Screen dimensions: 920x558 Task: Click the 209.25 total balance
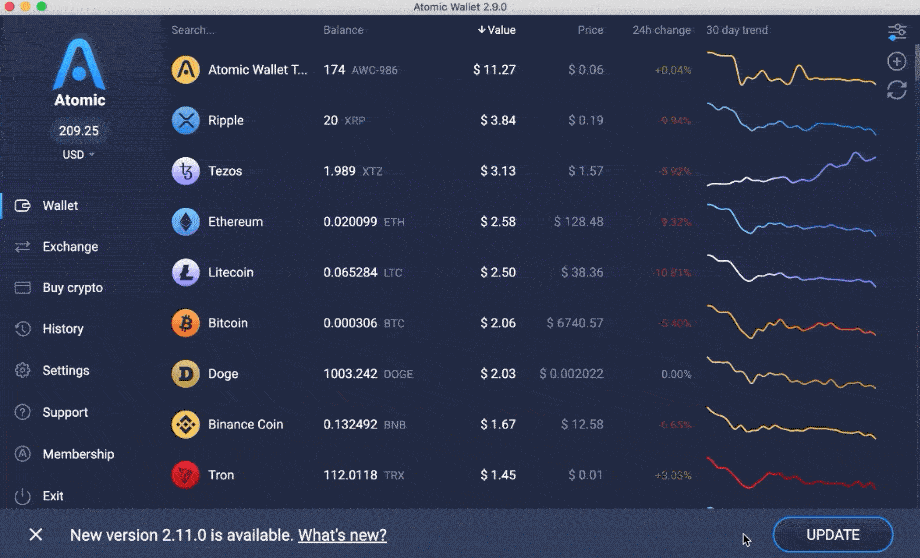[79, 130]
